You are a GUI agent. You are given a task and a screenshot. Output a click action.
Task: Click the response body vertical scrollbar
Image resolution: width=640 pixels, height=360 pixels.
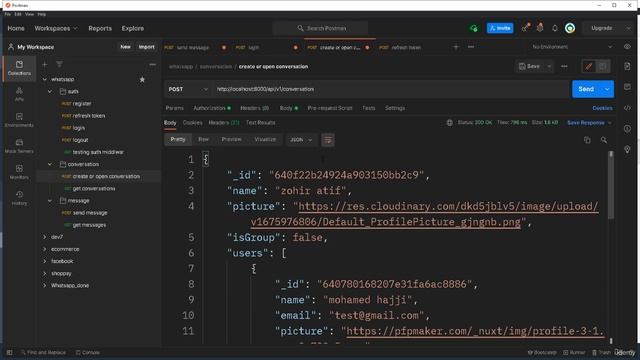pyautogui.click(x=611, y=185)
